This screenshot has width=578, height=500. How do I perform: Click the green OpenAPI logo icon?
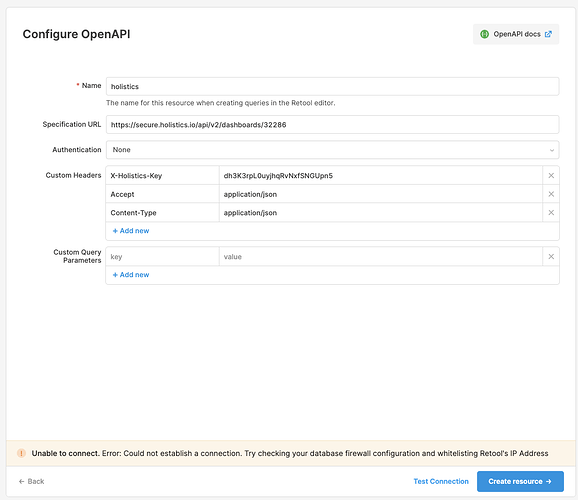(x=484, y=34)
